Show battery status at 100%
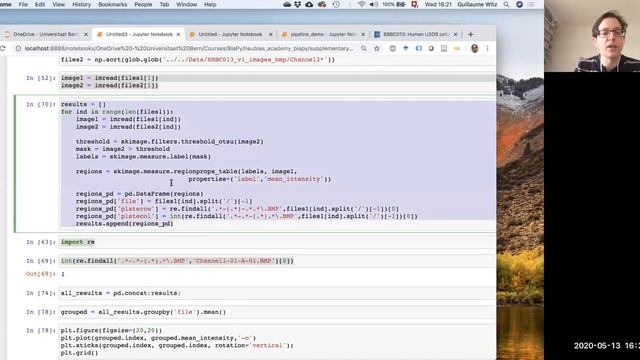 click(x=394, y=4)
